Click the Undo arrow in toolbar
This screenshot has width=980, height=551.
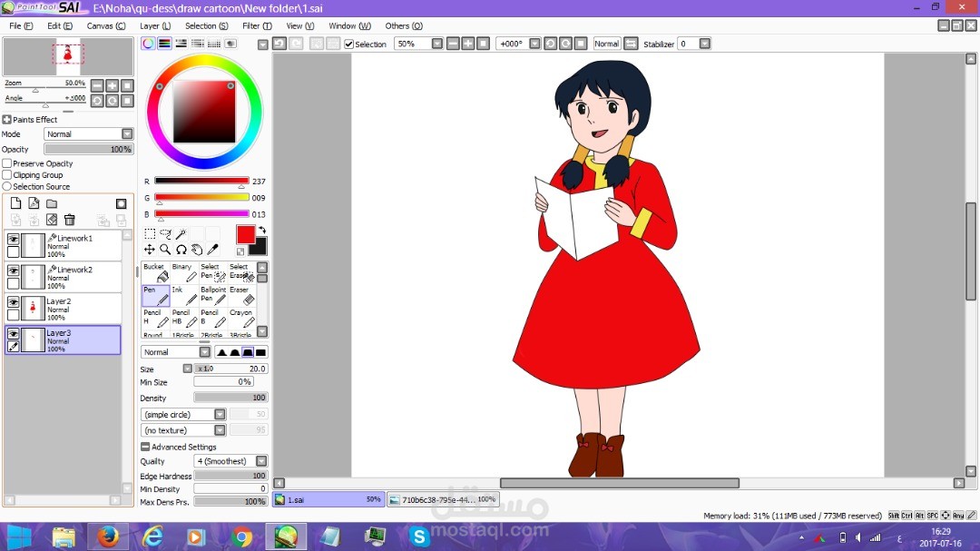(279, 44)
